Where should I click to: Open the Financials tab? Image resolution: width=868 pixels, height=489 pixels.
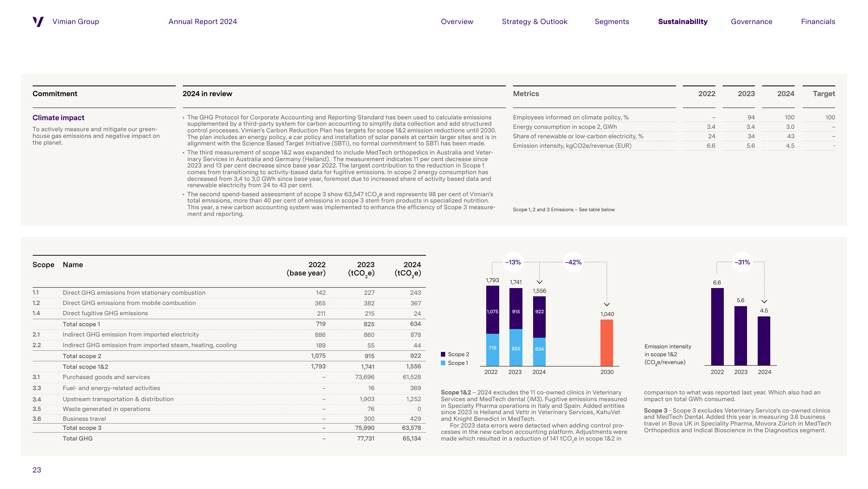818,22
